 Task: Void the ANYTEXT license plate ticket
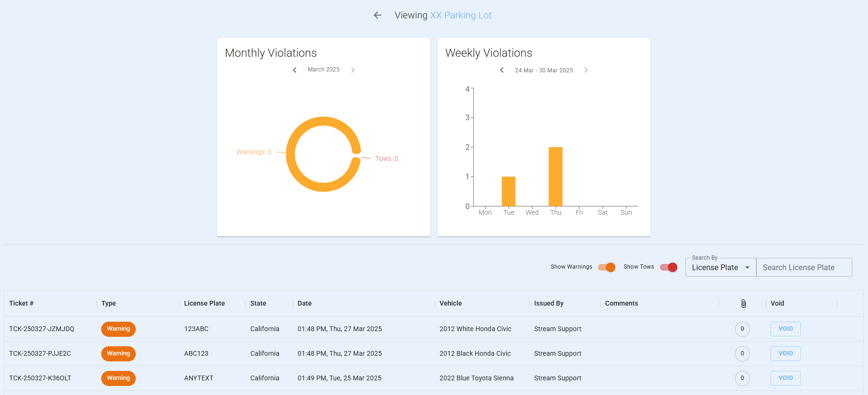click(x=785, y=378)
